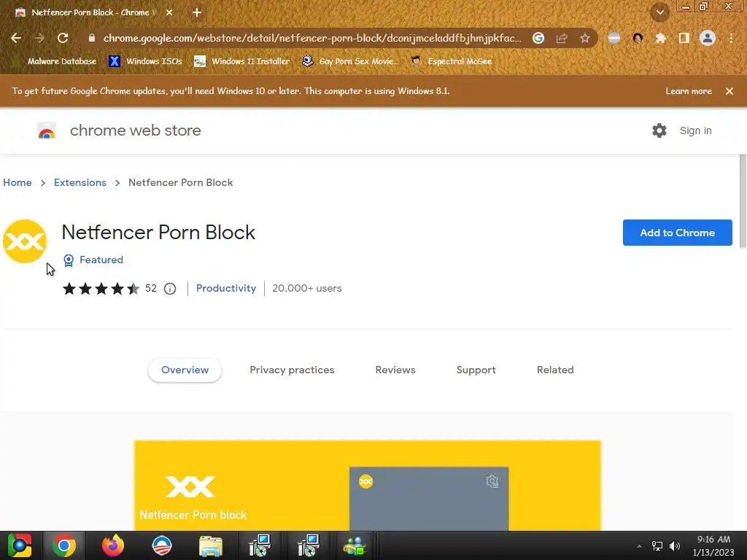
Task: Click the star rating
Action: 101,289
